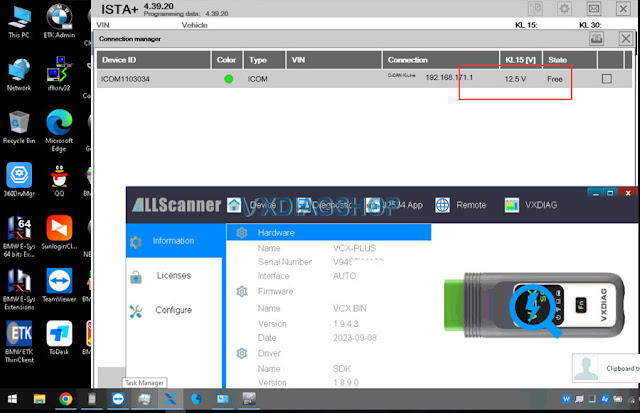
Task: Switch to the ALLScanner X taskbar icon
Action: tap(170, 399)
